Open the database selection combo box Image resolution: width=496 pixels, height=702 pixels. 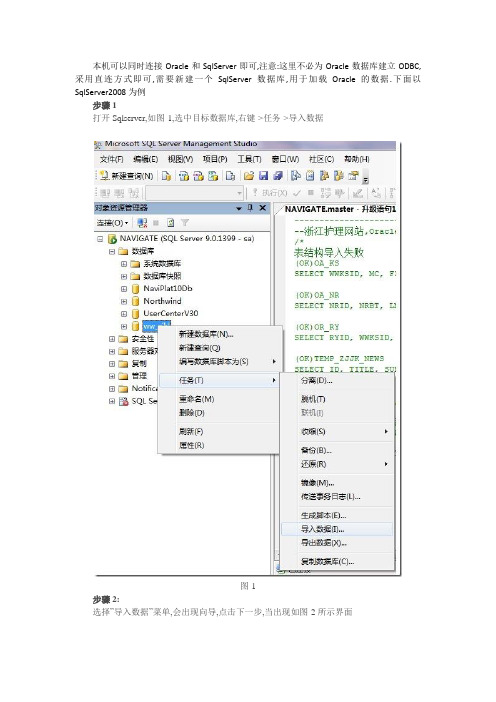[194, 193]
